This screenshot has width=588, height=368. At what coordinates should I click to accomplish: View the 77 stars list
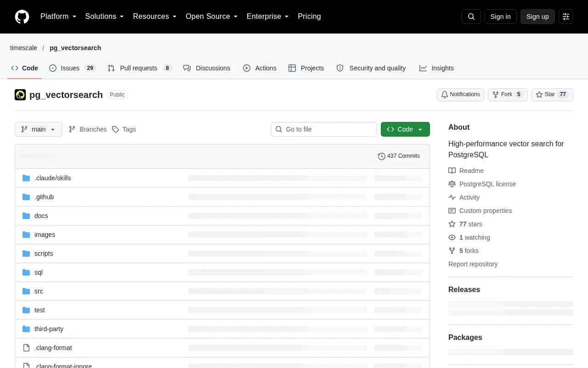(x=465, y=224)
